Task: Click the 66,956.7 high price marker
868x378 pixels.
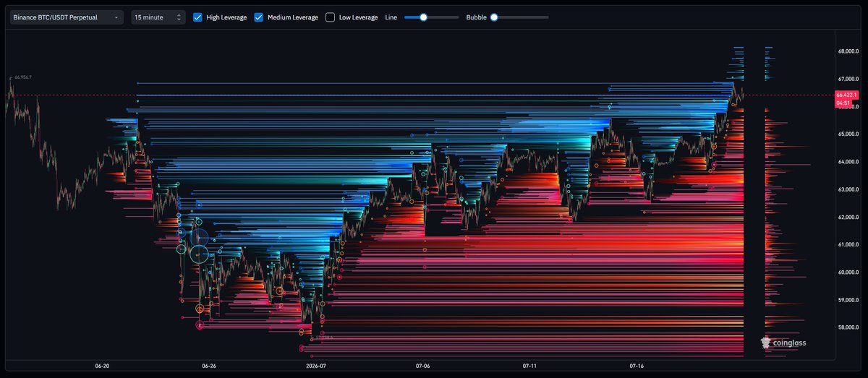Action: coord(23,77)
